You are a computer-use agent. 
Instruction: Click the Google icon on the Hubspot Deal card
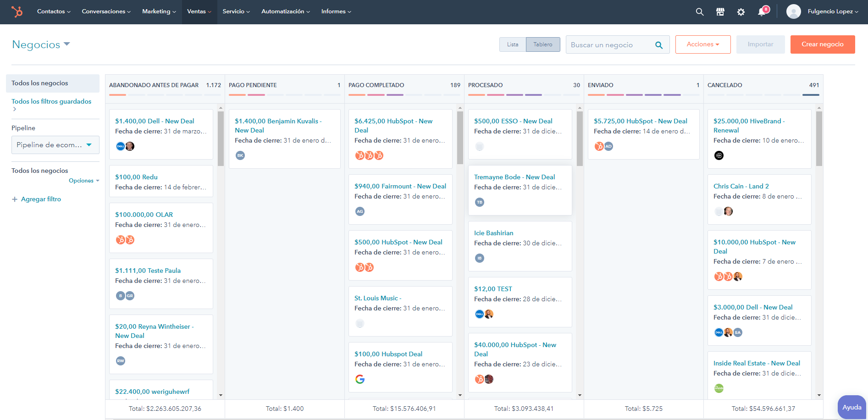(x=360, y=379)
